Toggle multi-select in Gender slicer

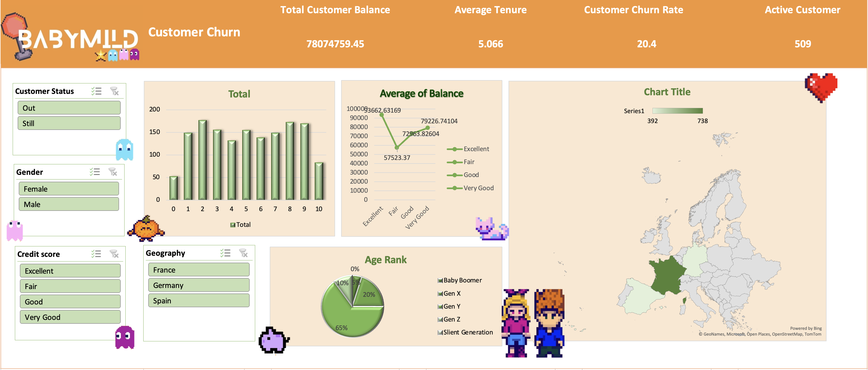[95, 172]
